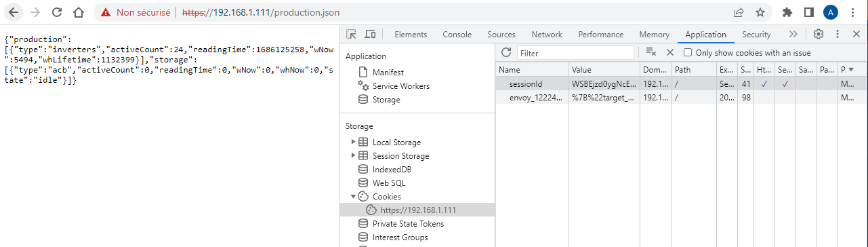Bookmark this page with the star icon
868x247 pixels.
[x=760, y=12]
